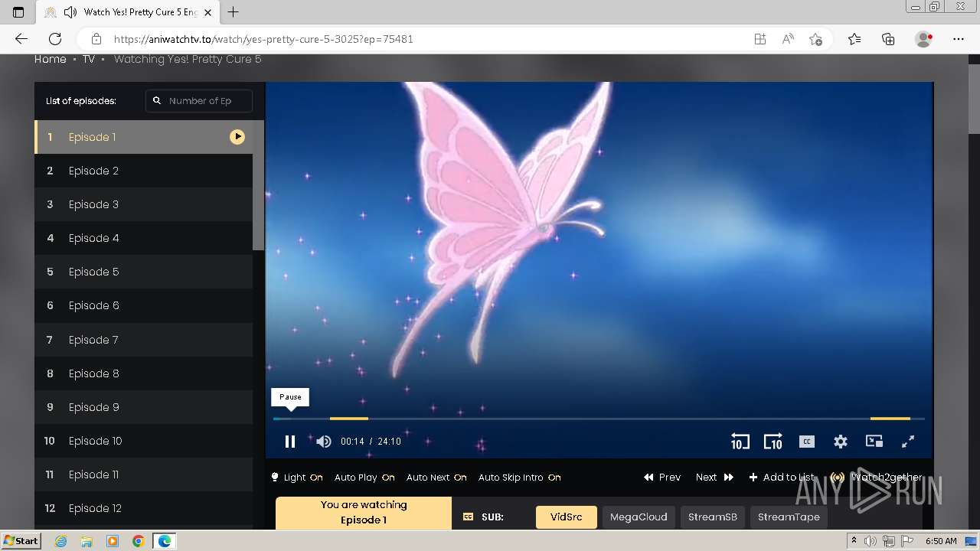The height and width of the screenshot is (551, 980).
Task: Go back in browser
Action: pos(21,39)
